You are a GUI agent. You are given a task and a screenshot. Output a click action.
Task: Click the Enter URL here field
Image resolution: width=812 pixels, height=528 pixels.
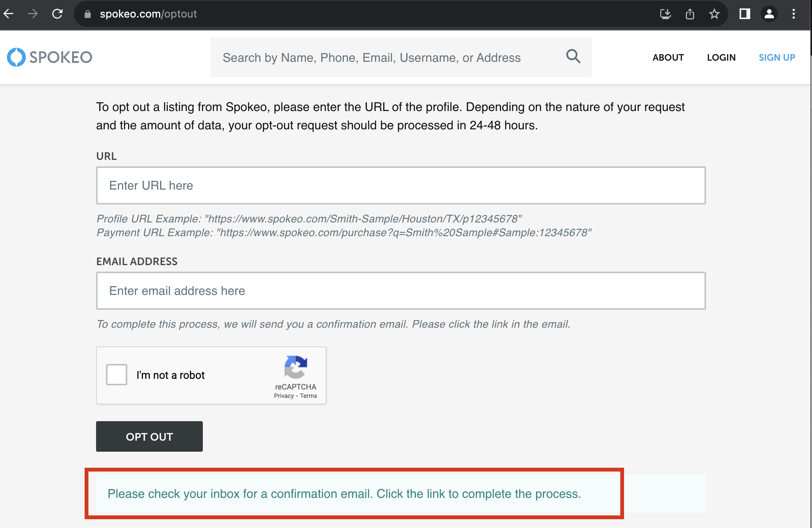pos(401,185)
